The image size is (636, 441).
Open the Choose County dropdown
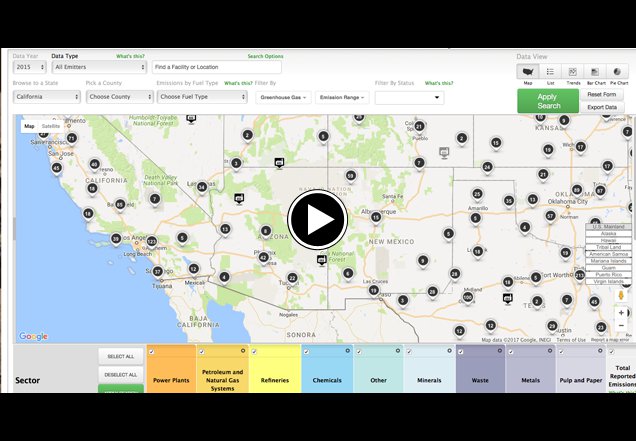point(120,97)
